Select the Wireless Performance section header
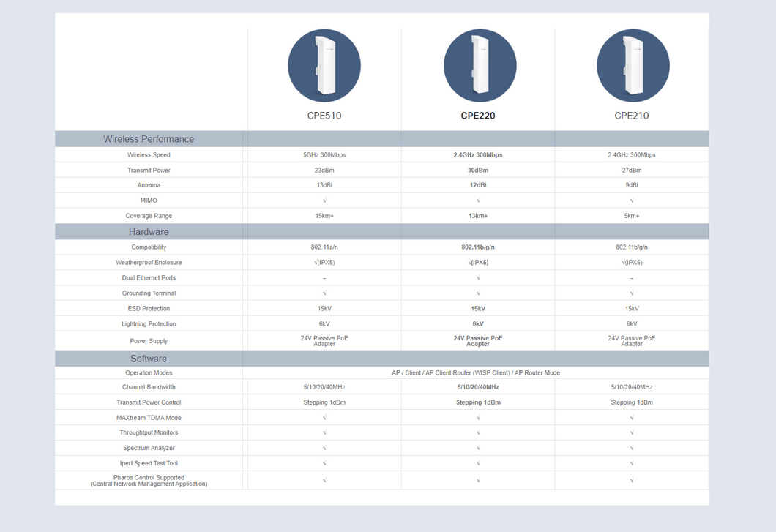The width and height of the screenshot is (776, 532). (149, 139)
